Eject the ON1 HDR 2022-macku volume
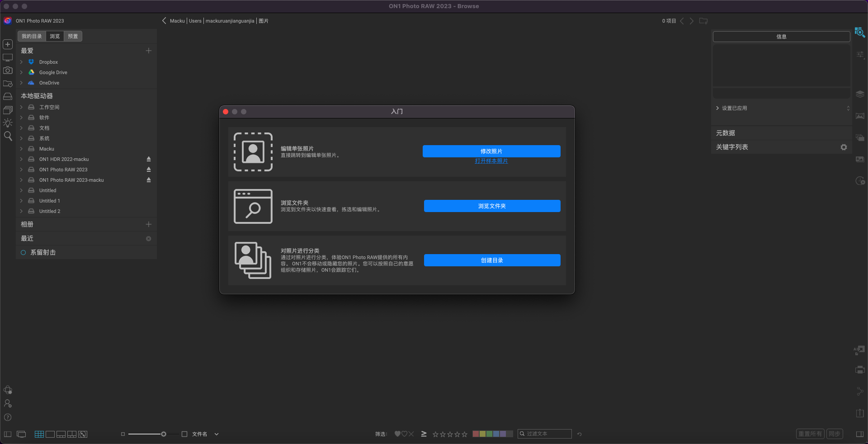Image resolution: width=868 pixels, height=444 pixels. (148, 159)
